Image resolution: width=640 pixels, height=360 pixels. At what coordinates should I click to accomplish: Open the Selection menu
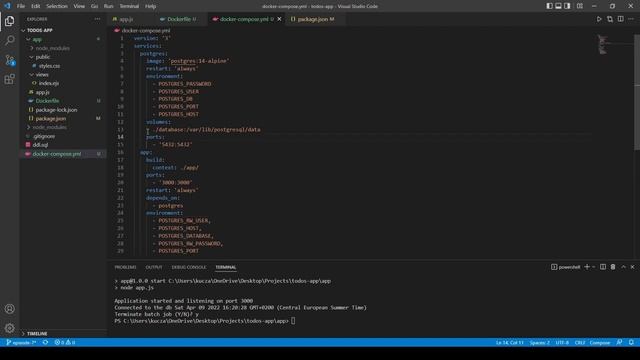(57, 6)
